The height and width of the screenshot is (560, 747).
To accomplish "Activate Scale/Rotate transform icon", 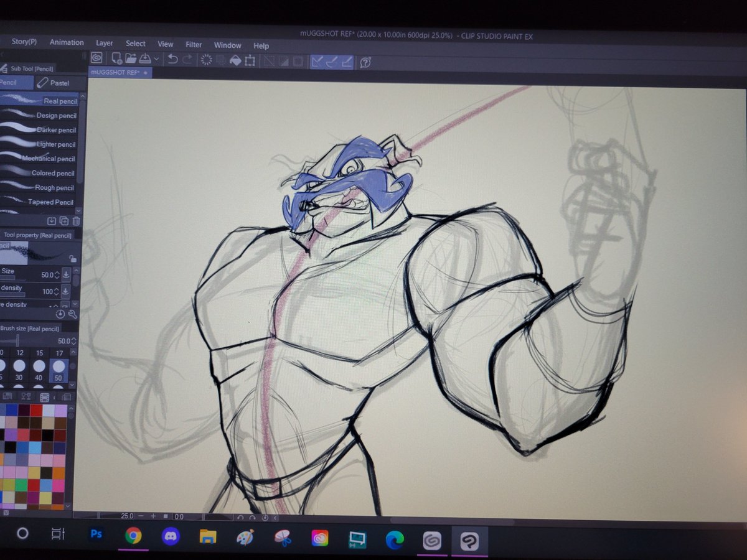I will point(250,61).
